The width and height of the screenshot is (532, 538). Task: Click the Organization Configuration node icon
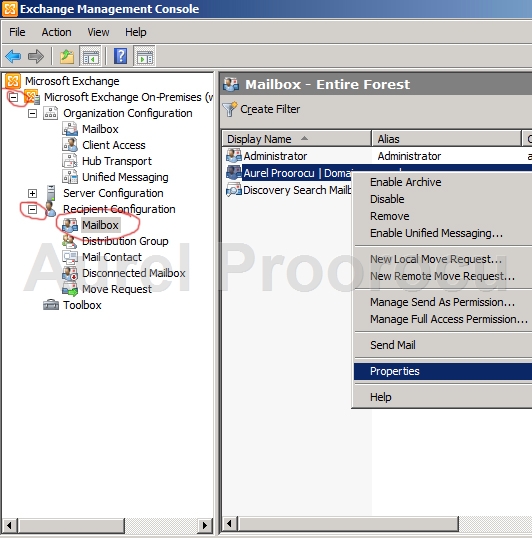[50, 113]
